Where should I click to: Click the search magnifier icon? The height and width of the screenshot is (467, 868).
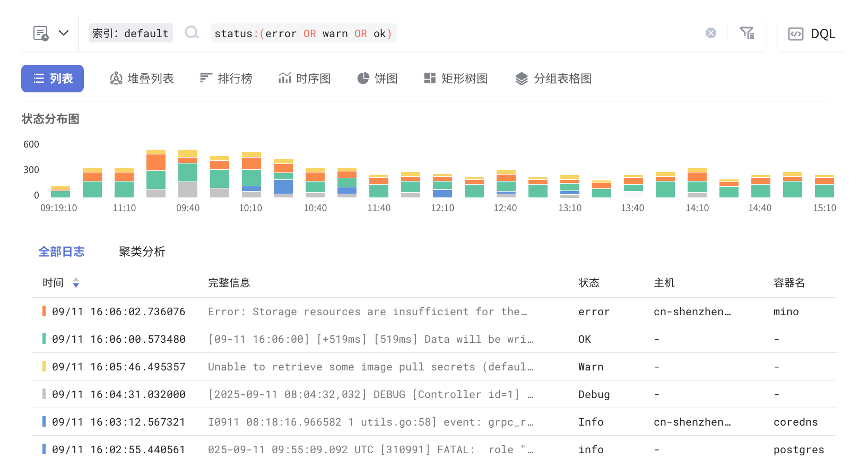[192, 33]
